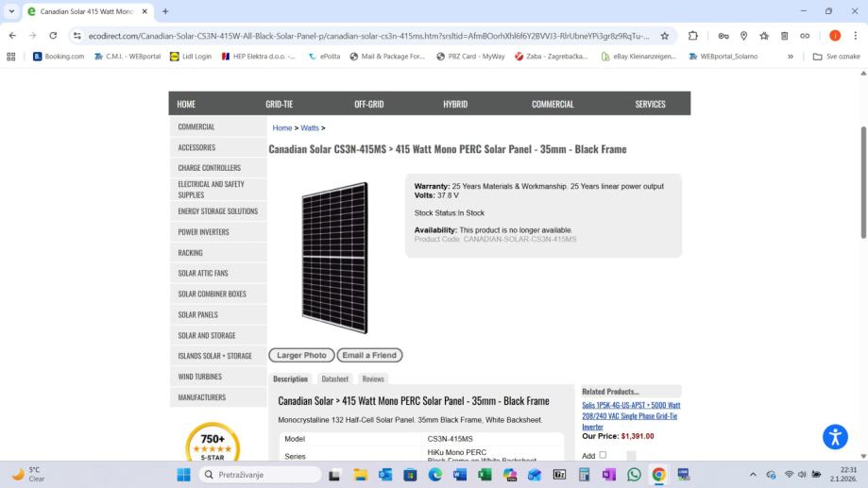Open the SERVICES menu

pos(650,104)
